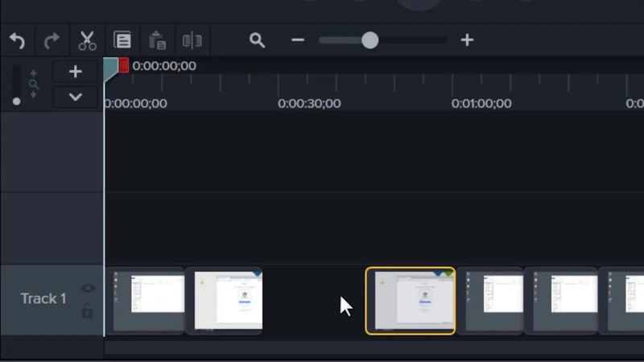The height and width of the screenshot is (362, 644).
Task: Add a new track with plus button
Action: [75, 72]
